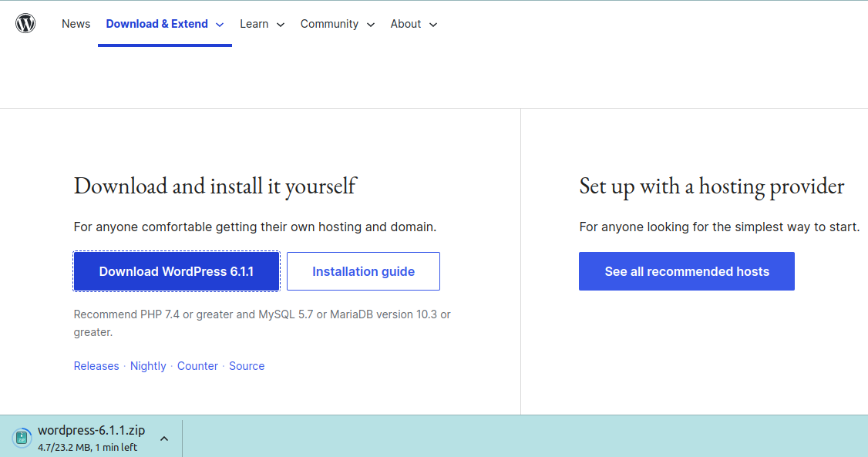Follow the Counter link
The height and width of the screenshot is (457, 868).
pyautogui.click(x=197, y=366)
